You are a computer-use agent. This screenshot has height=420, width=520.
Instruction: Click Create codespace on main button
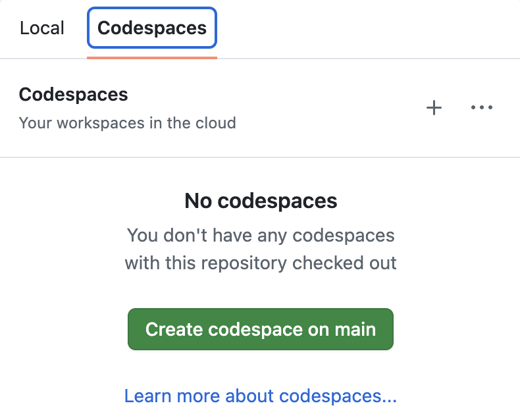tap(261, 329)
